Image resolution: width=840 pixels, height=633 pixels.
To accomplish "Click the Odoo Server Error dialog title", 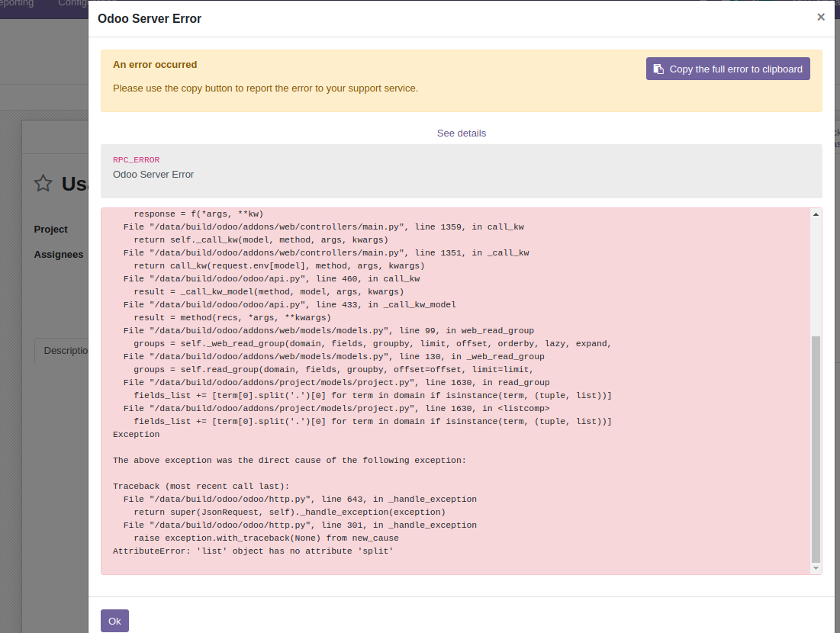I will 150,18.
